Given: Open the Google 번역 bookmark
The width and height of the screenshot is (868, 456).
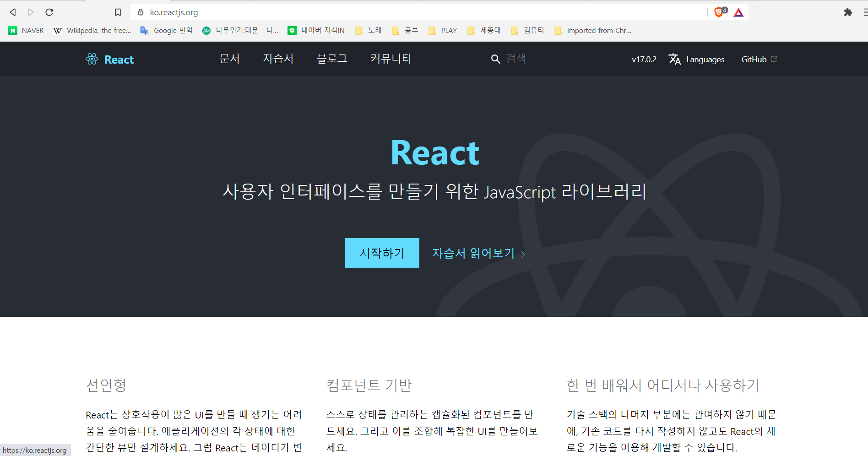Looking at the screenshot, I should tap(166, 31).
